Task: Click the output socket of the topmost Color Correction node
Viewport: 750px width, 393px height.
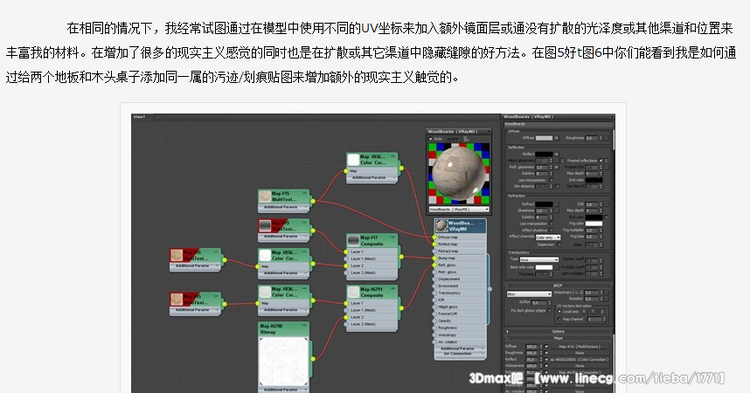Action: [x=401, y=168]
